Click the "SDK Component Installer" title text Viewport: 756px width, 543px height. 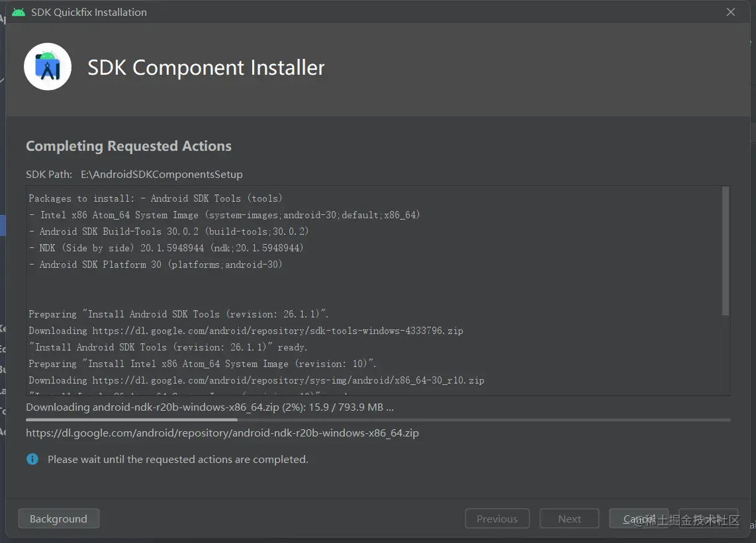point(206,67)
